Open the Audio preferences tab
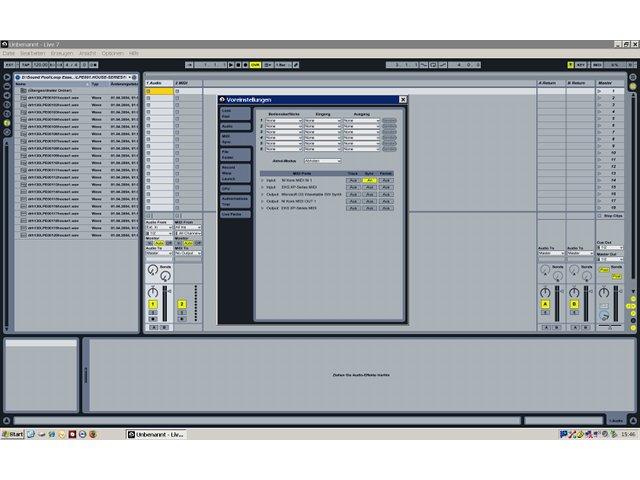This screenshot has height=480, width=640. coord(235,127)
